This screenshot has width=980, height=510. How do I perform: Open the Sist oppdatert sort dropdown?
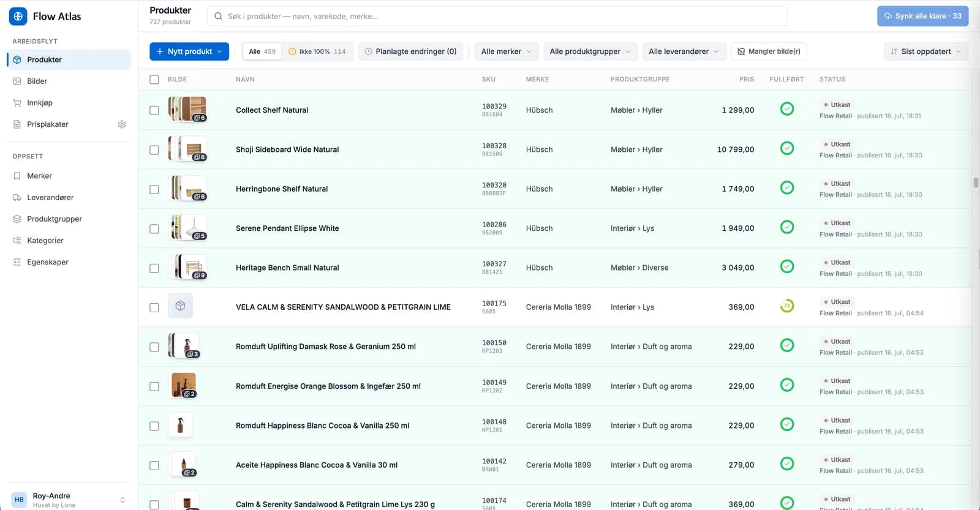click(925, 51)
